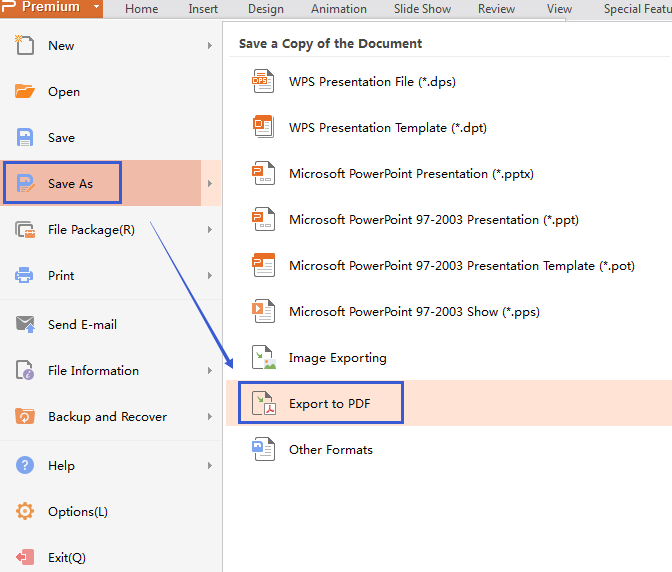Click the WPS Presentation Template dpt icon

(x=263, y=127)
